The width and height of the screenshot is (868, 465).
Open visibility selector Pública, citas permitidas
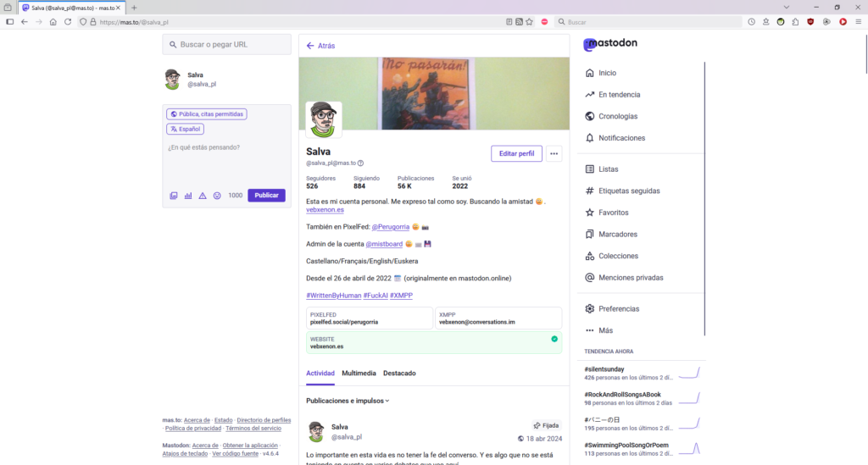207,113
